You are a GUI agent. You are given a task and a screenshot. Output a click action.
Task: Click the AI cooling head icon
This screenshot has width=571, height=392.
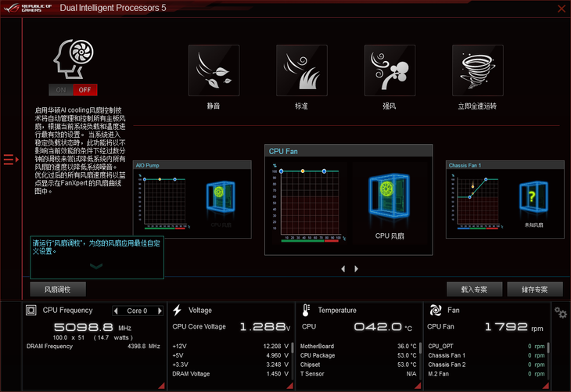[x=73, y=60]
